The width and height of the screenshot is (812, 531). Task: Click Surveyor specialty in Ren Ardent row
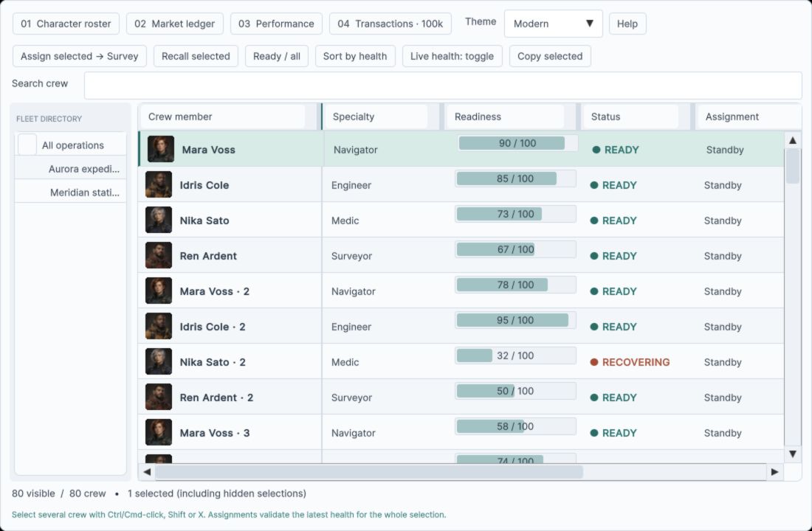pyautogui.click(x=351, y=256)
